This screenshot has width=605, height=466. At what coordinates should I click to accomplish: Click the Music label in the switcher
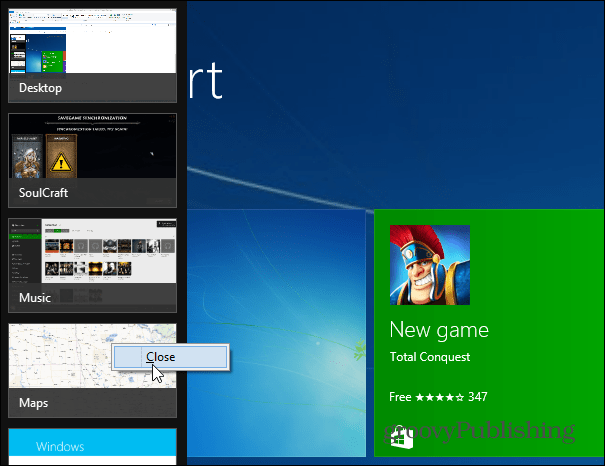35,297
